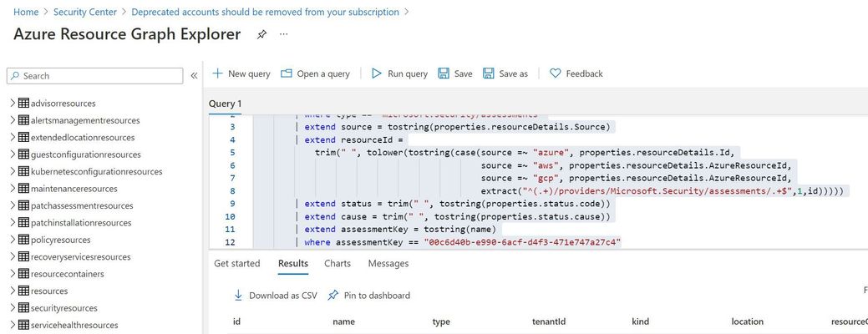Click the Save as label

[x=513, y=73]
